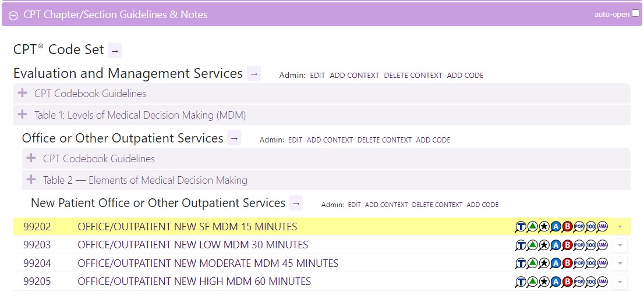Open the AMA icon for code 99204

coord(602,263)
